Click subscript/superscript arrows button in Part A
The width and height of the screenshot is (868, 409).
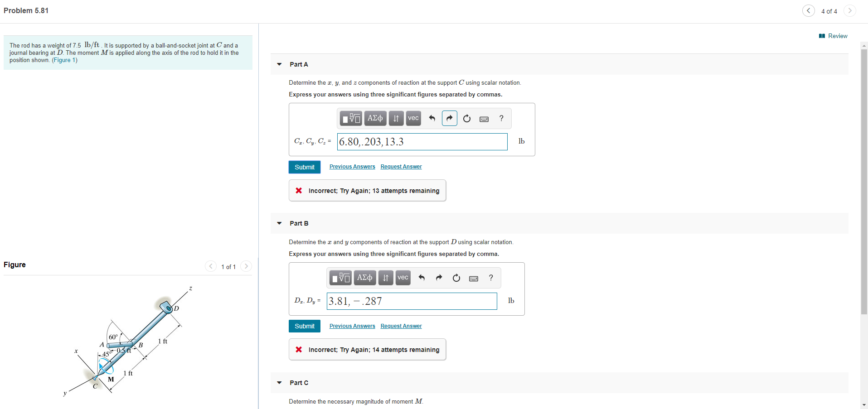pyautogui.click(x=396, y=118)
